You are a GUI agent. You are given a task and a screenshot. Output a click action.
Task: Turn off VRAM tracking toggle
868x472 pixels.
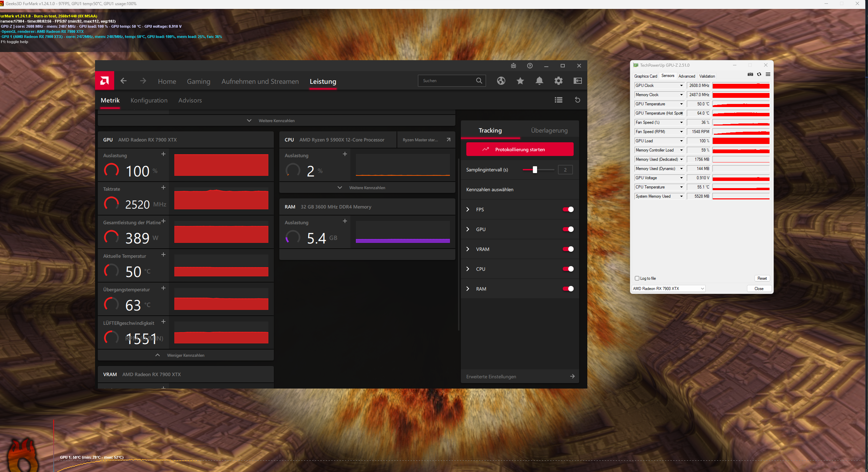pyautogui.click(x=568, y=249)
